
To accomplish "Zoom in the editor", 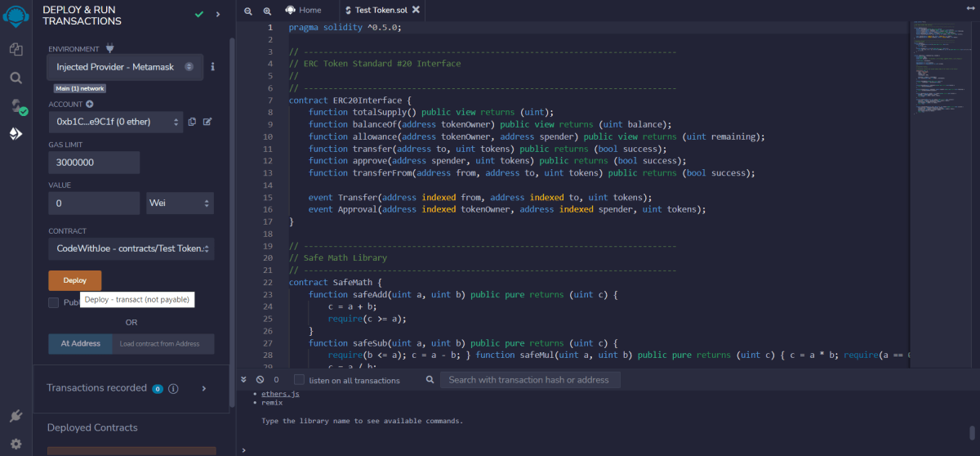I will 267,10.
